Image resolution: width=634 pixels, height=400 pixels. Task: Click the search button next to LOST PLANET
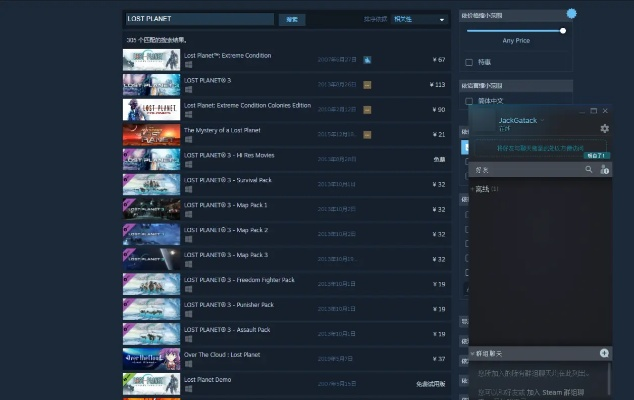pyautogui.click(x=292, y=19)
